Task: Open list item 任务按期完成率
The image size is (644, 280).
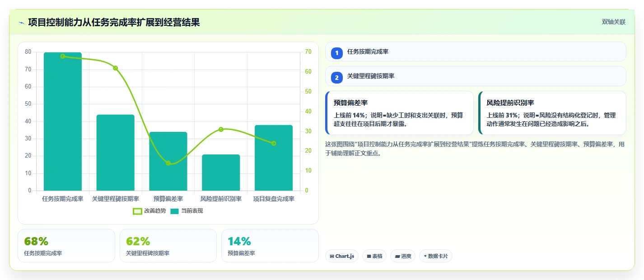Action: click(476, 51)
